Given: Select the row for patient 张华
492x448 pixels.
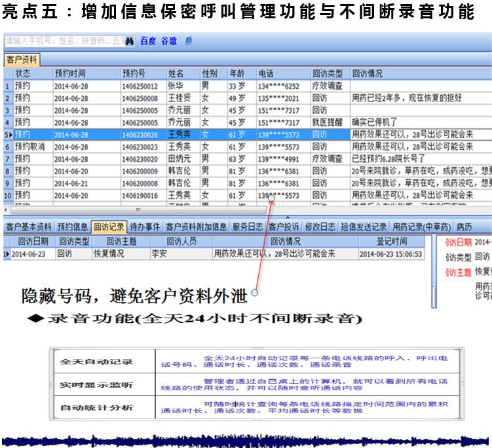Looking at the screenshot, I should point(176,86).
